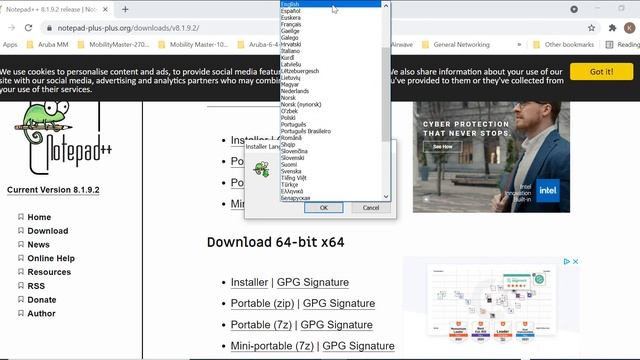The height and width of the screenshot is (360, 640).
Task: Click the language list scroll up arrow
Action: (x=386, y=5)
